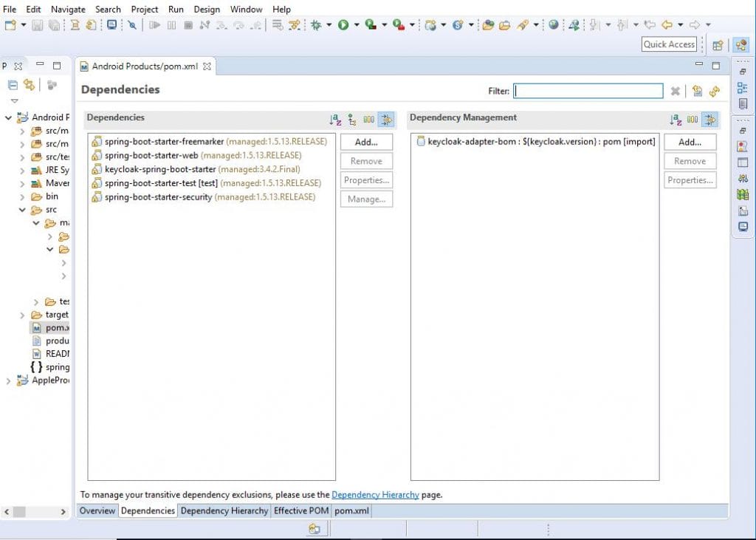Sort Dependencies list alphabetically
This screenshot has width=756, height=540.
(x=335, y=120)
